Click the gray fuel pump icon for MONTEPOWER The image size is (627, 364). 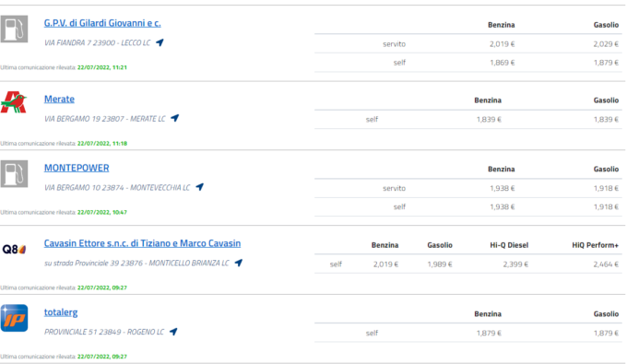coord(15,174)
